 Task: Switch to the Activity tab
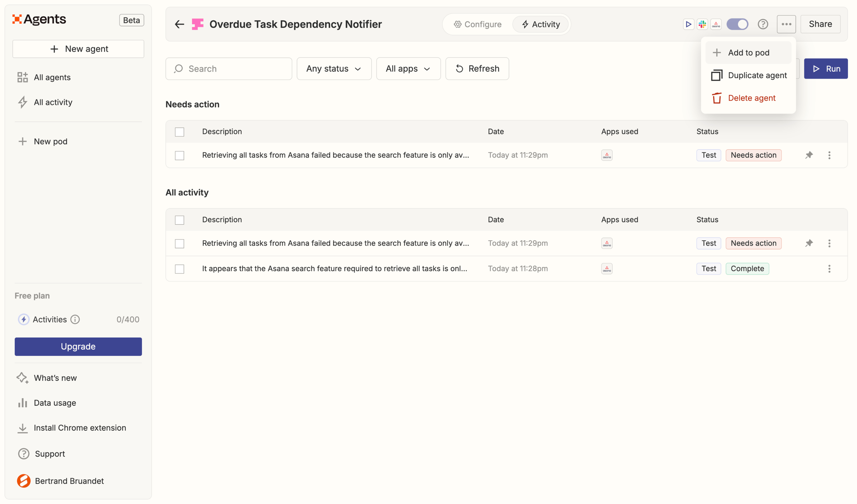pos(541,24)
